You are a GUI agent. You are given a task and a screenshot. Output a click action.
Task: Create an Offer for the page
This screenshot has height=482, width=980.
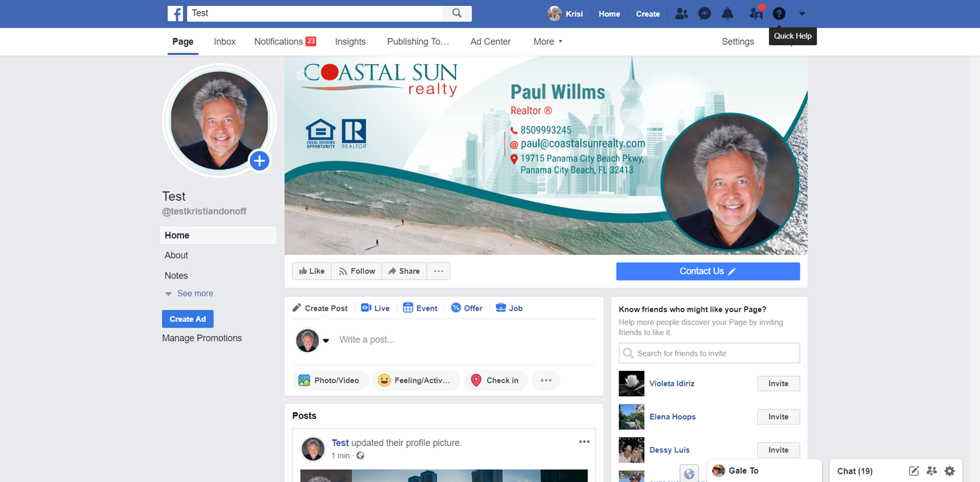[x=466, y=307]
